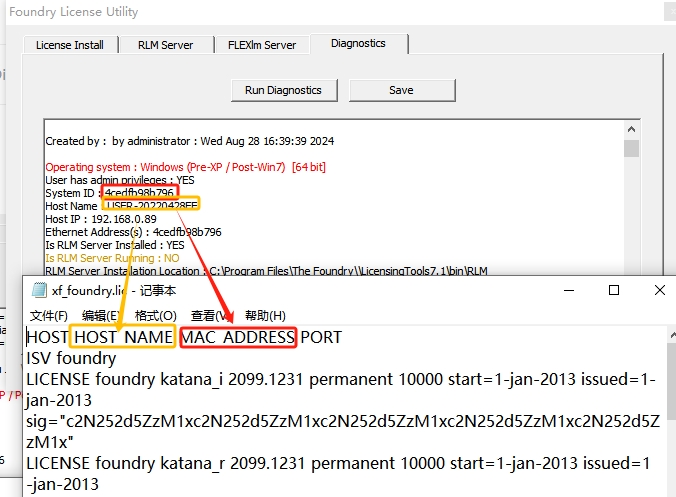
Task: Click the red 'Operating system' line
Action: (185, 167)
